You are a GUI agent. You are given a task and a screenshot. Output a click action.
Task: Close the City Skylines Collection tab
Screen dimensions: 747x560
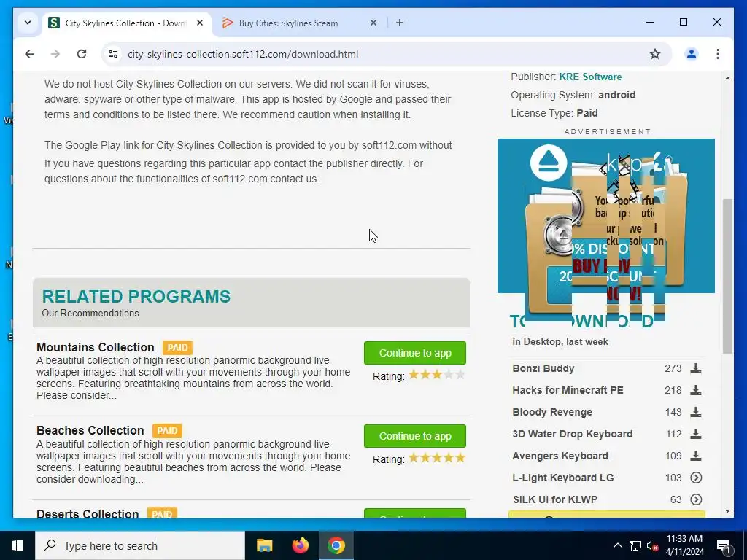(200, 23)
